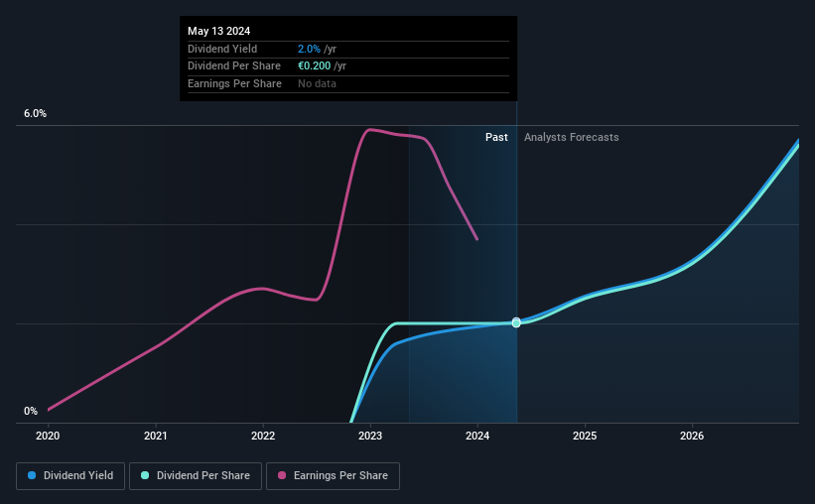Click the 2025 x-axis label
Image resolution: width=815 pixels, height=504 pixels.
point(585,436)
